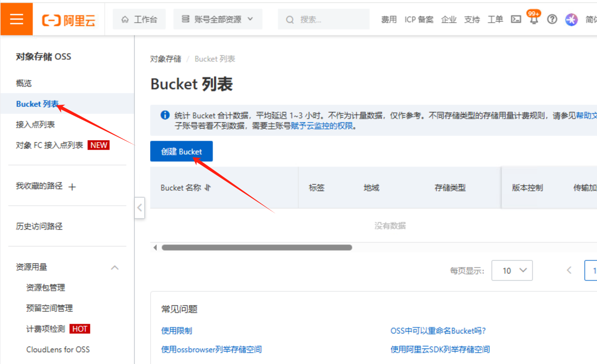
Task: Open the per-page 10 dropdown
Action: (x=512, y=271)
